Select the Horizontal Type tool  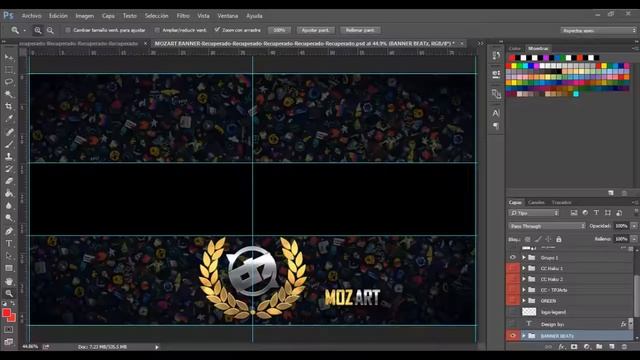coord(9,244)
